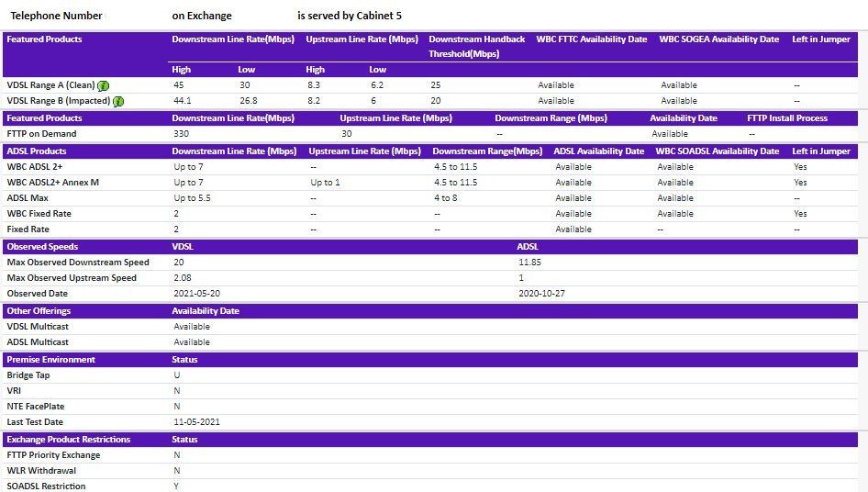Screen dimensions: 868x492
Task: Click the WBC SOGEA Availability Date column header
Action: 718,39
